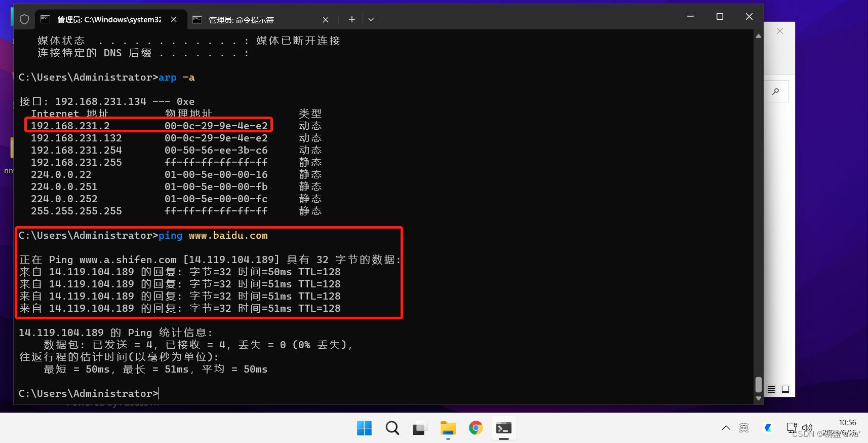Click 00-0c-29-9e-4e-e2 on the 192.168.231.132 row

click(216, 138)
